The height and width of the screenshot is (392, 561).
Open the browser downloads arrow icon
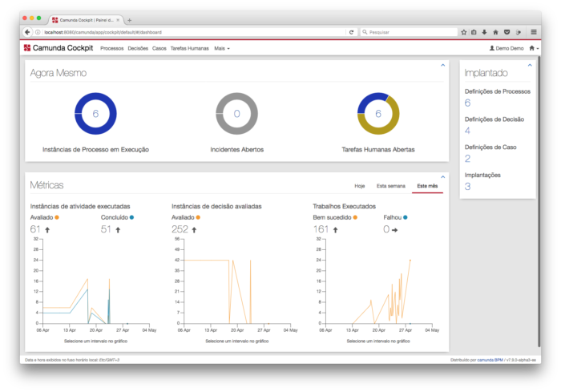pyautogui.click(x=484, y=32)
